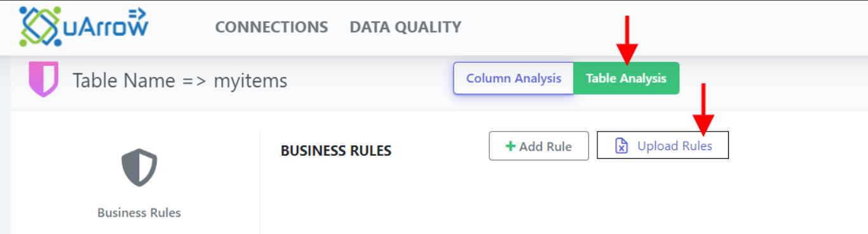Open the DATA QUALITY menu
This screenshot has width=868, height=234.
click(405, 27)
